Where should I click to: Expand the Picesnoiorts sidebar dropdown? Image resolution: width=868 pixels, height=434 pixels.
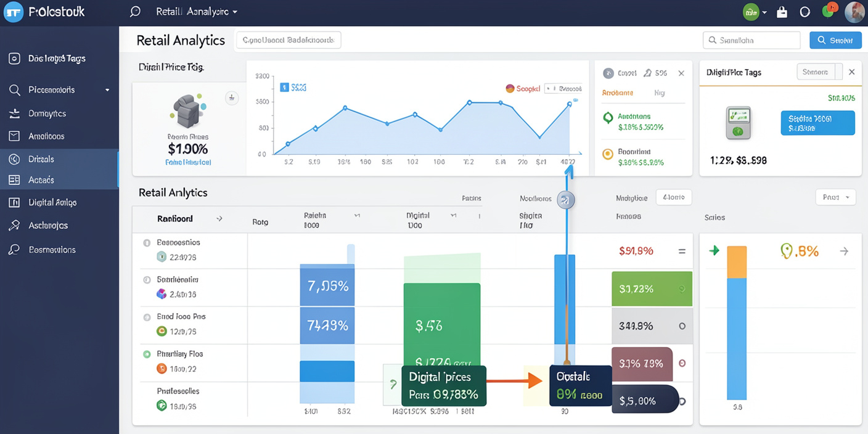tap(107, 90)
